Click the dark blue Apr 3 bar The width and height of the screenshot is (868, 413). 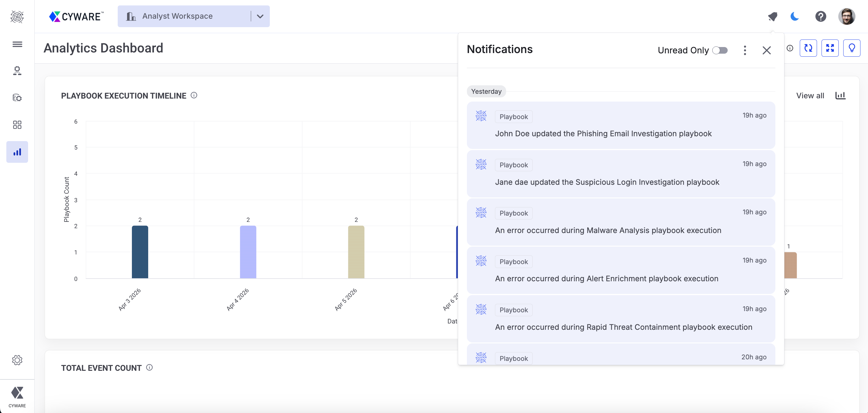point(140,252)
